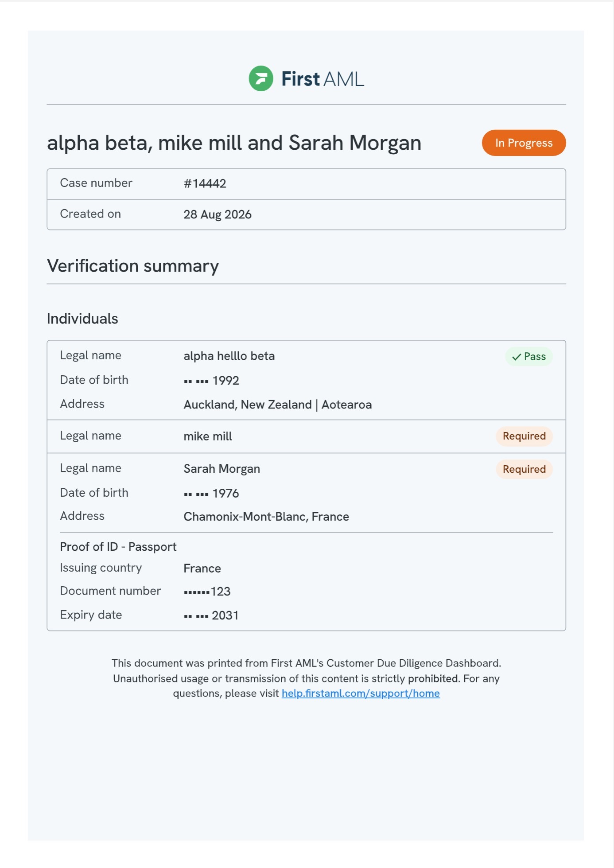Select legal name alpha helllo beta
614x868 pixels.
point(229,356)
